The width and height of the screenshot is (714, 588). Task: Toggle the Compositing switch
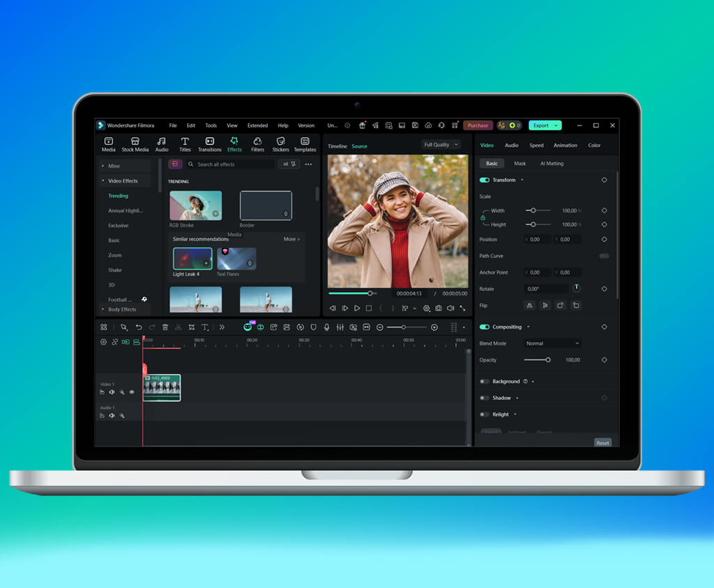click(485, 327)
